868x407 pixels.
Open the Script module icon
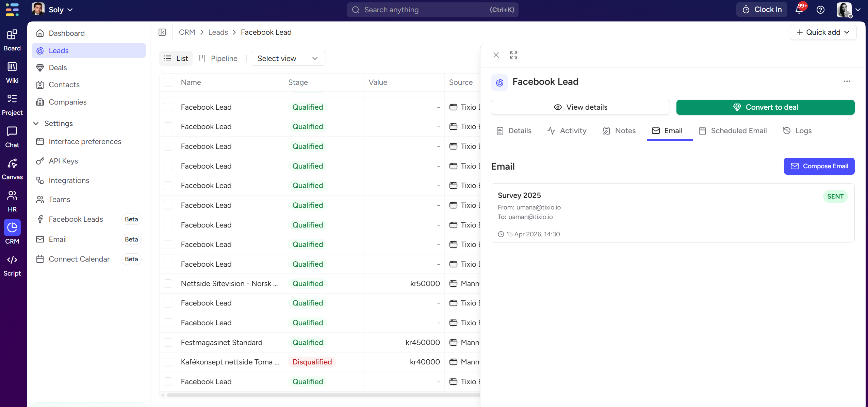(x=12, y=260)
